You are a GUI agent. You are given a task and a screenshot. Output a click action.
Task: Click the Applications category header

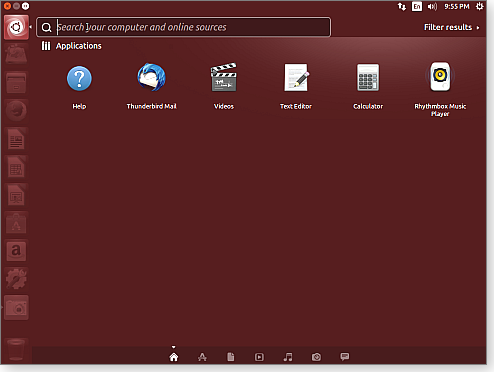click(72, 46)
